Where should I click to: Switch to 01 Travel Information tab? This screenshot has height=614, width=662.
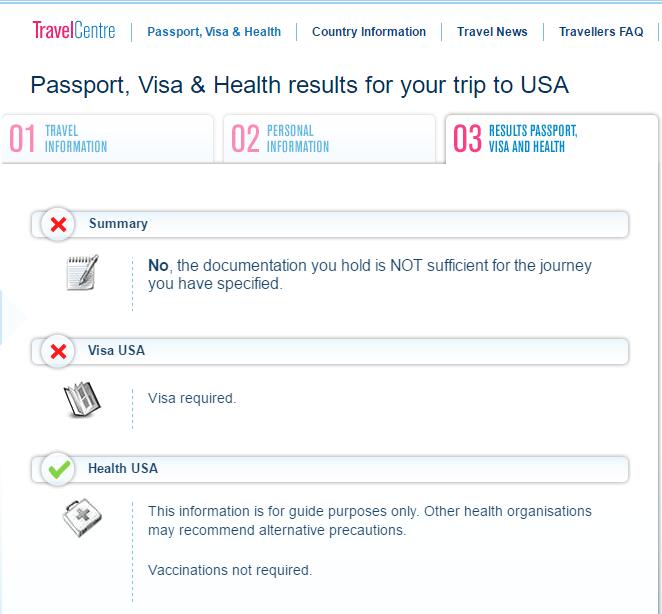pos(107,139)
